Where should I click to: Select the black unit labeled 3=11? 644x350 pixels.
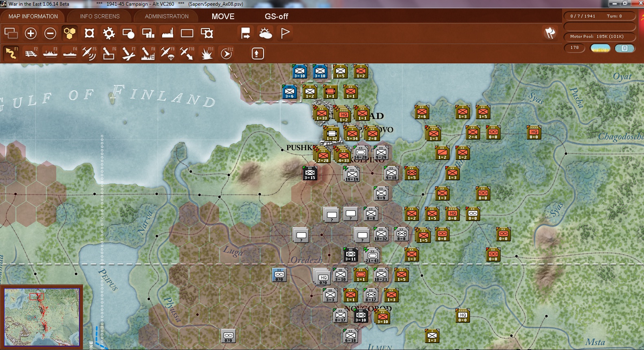tap(350, 254)
